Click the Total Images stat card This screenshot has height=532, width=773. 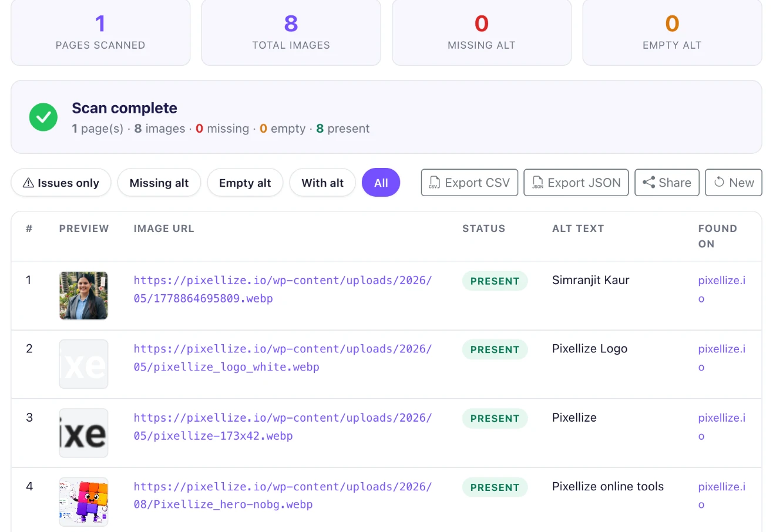(x=291, y=32)
